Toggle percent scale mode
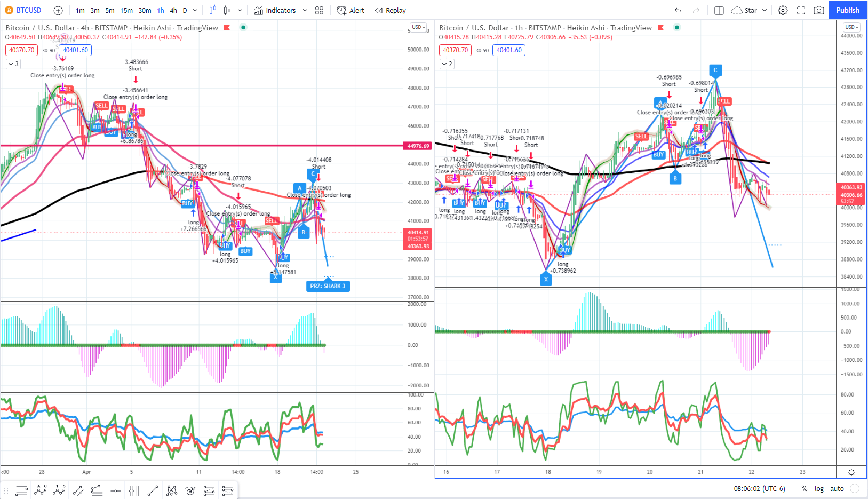Image resolution: width=868 pixels, height=499 pixels. click(x=804, y=489)
